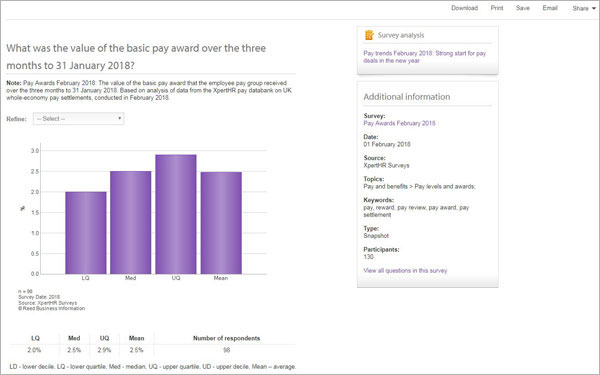The height and width of the screenshot is (375, 600).
Task: Click the Survey analysis clipboard icon
Action: point(369,35)
